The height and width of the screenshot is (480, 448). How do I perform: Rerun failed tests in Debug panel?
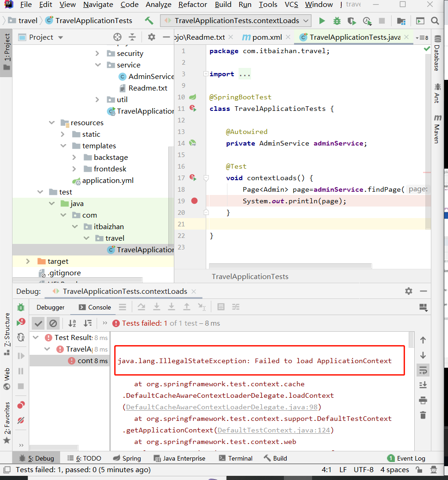(x=21, y=322)
